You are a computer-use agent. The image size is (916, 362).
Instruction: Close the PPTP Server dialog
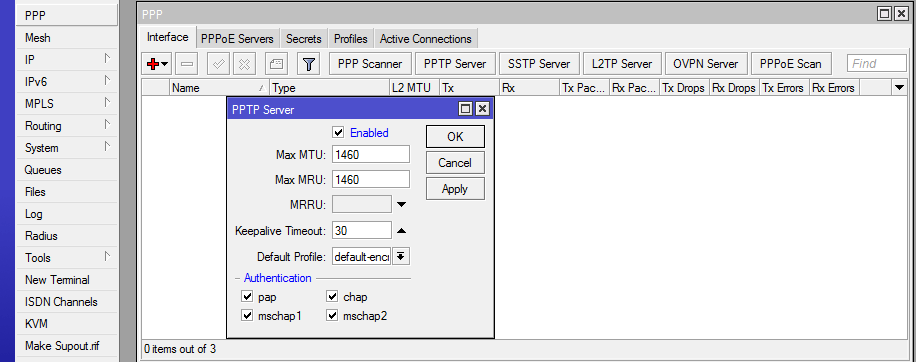(x=482, y=109)
